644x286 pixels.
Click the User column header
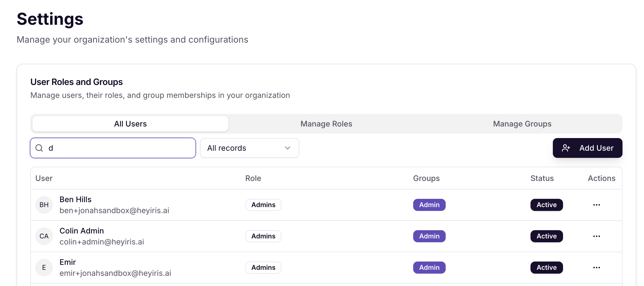coord(44,178)
